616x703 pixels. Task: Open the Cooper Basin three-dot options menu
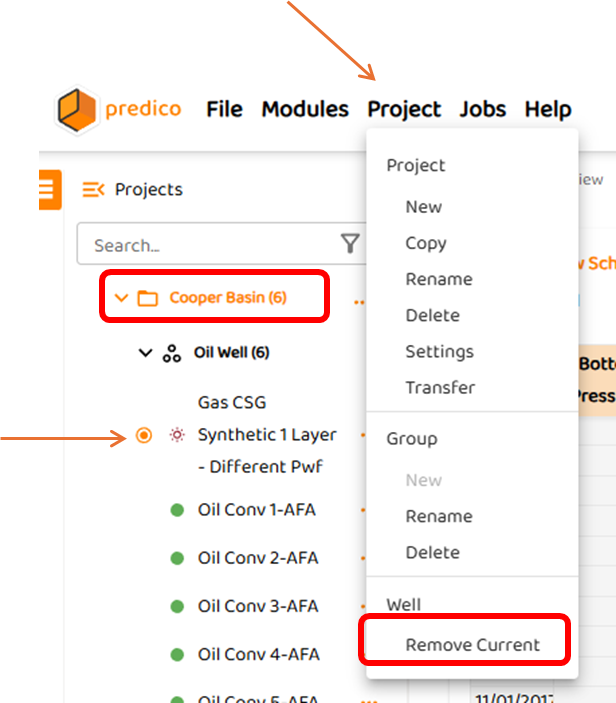pyautogui.click(x=359, y=299)
